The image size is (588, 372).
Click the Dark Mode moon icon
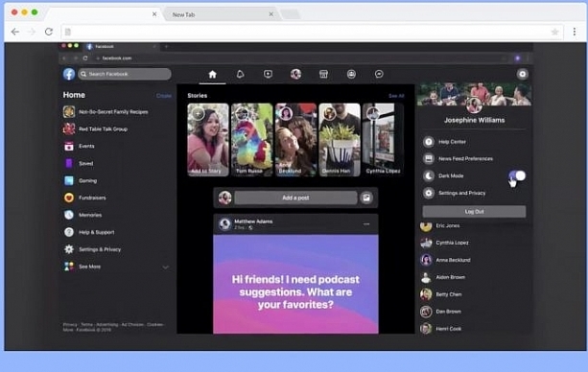click(429, 175)
